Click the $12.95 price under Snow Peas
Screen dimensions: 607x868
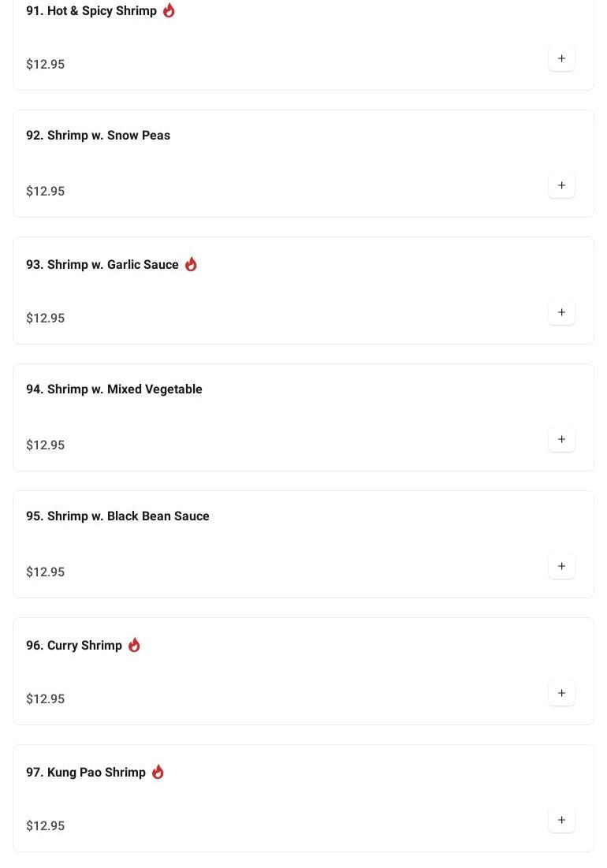46,192
